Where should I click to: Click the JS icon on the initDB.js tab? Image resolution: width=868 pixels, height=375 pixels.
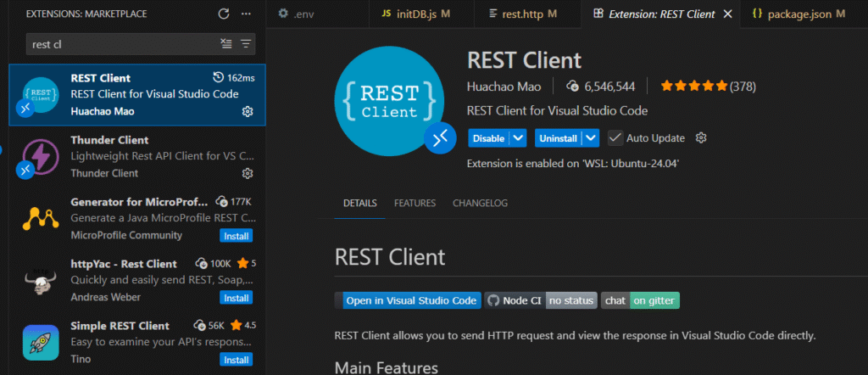pos(387,14)
